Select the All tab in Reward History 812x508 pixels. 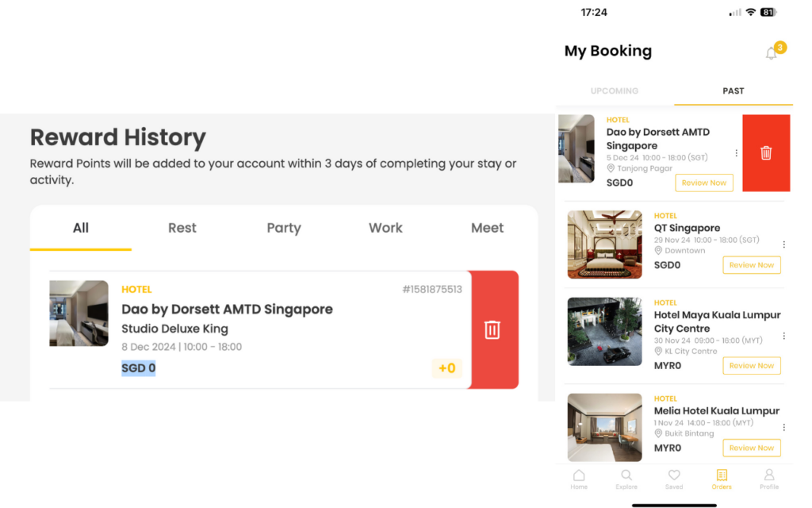81,228
